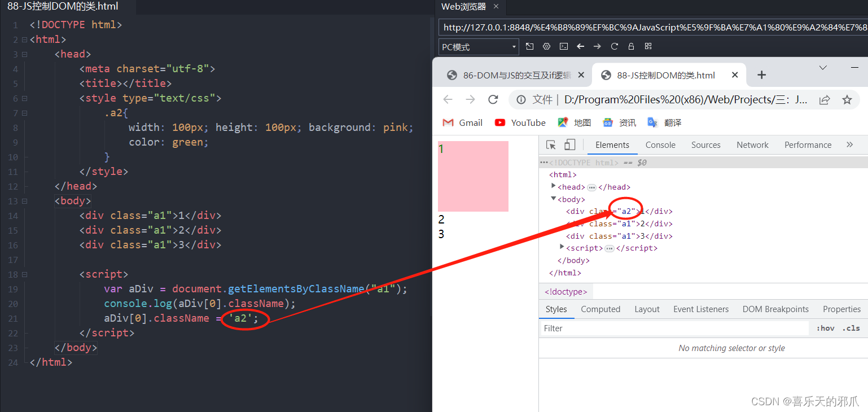Fold the style block at line 6

[24, 98]
